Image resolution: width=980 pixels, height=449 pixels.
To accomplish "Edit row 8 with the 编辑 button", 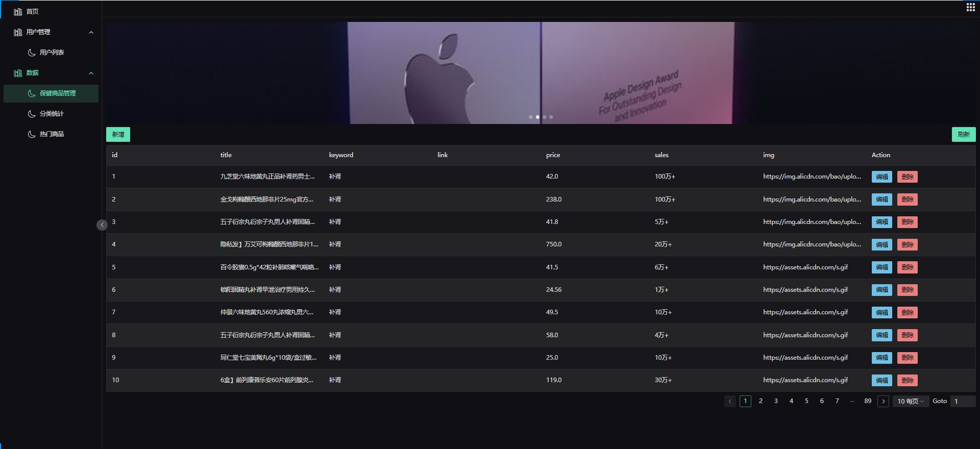I will tap(881, 335).
